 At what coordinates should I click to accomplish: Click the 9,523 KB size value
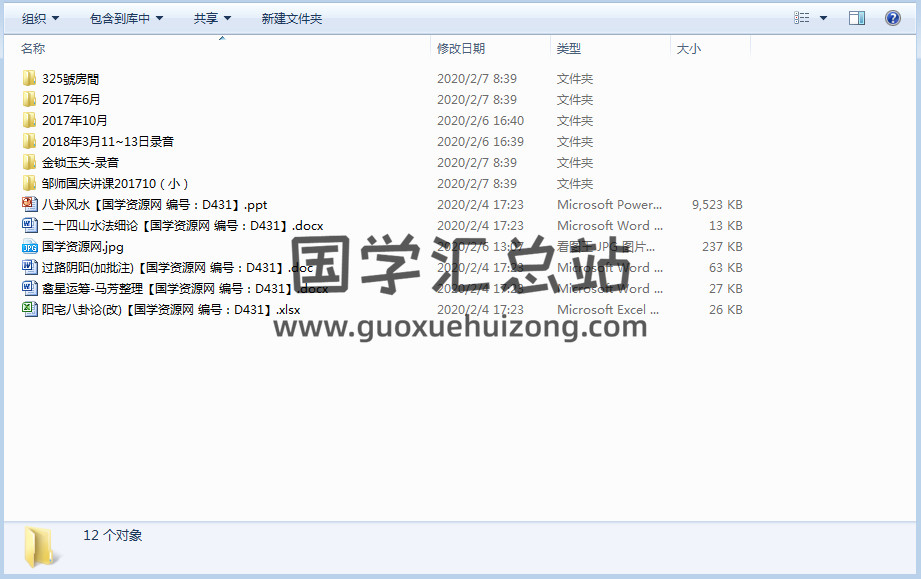tap(717, 205)
